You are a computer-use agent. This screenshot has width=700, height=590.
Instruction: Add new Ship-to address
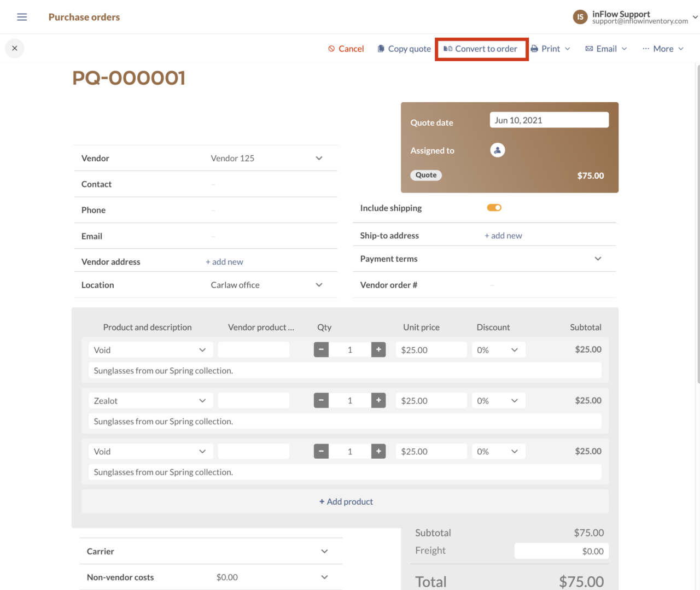503,236
